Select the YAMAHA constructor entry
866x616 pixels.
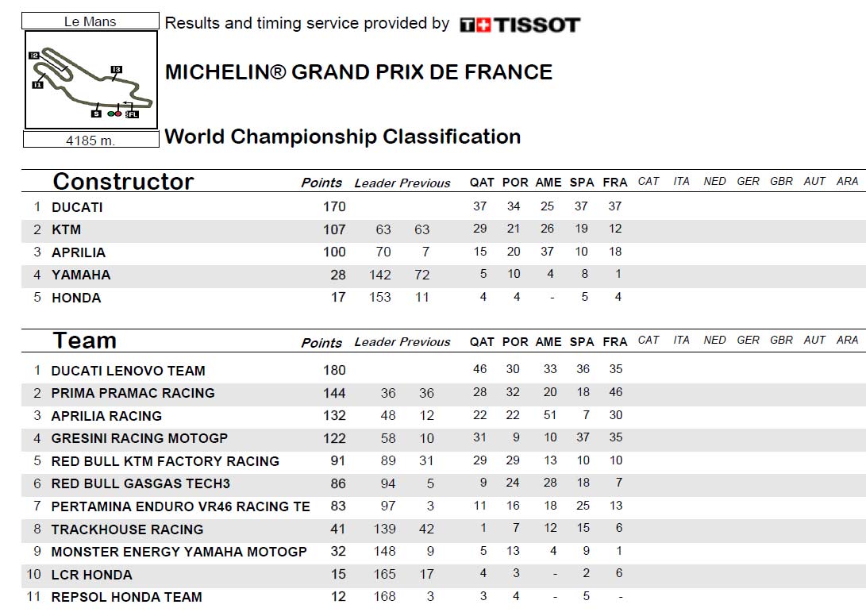(x=444, y=275)
